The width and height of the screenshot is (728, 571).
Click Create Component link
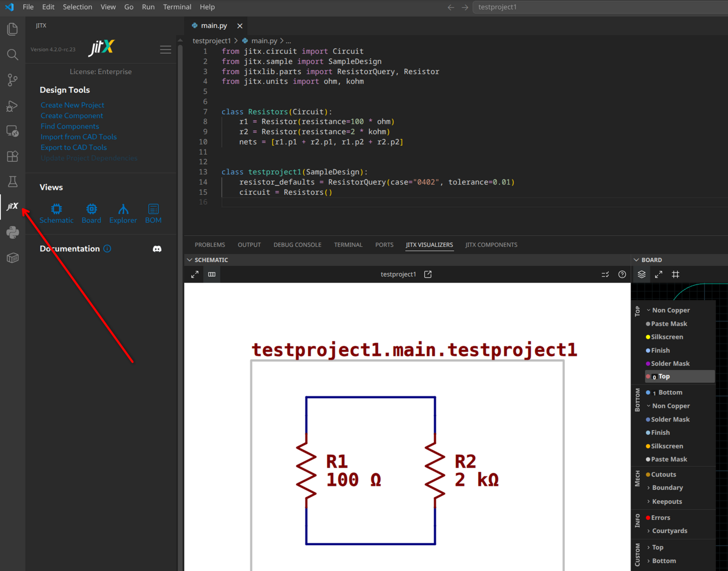(72, 116)
